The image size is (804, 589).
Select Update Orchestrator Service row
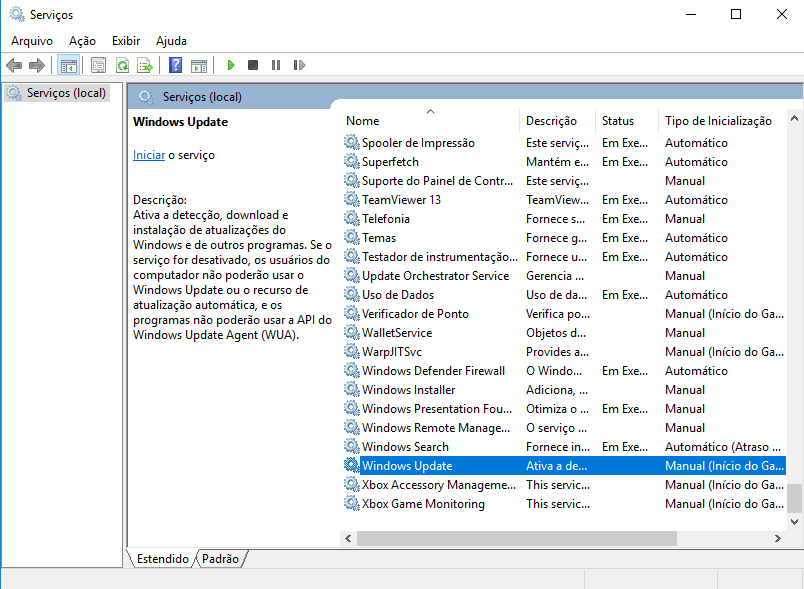(564, 275)
